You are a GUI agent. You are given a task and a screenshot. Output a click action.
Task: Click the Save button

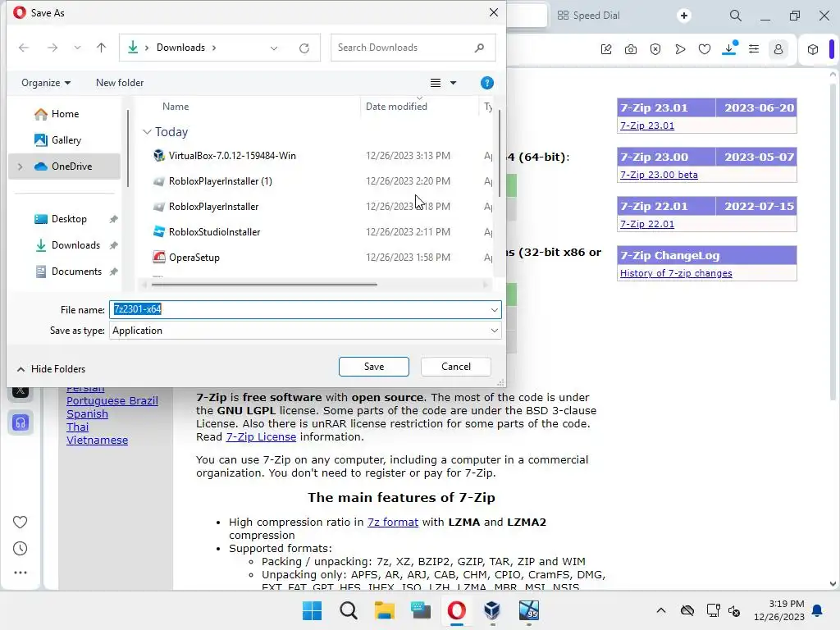point(374,367)
